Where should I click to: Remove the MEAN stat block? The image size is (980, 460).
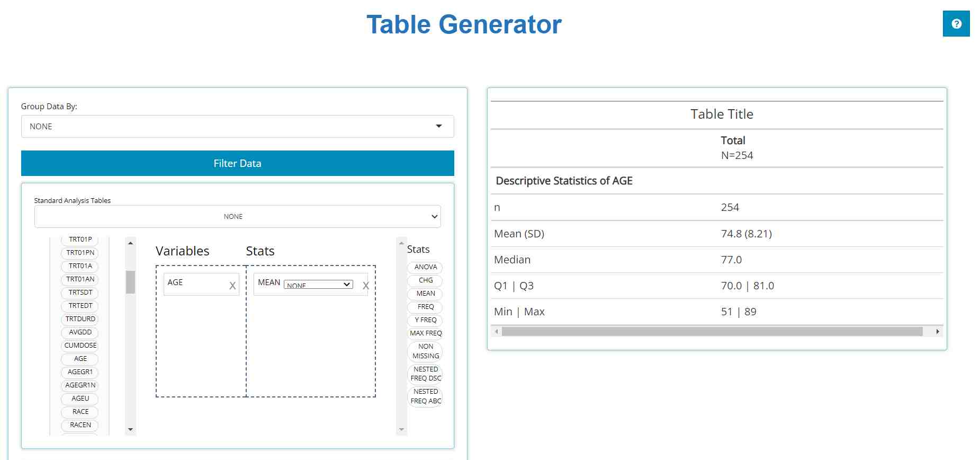point(365,286)
